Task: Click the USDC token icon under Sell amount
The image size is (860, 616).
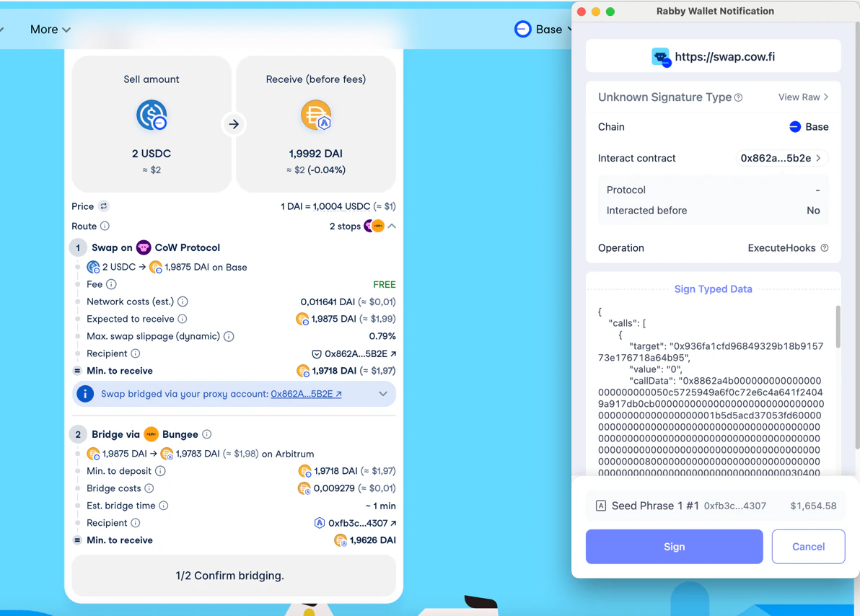Action: coord(152,115)
